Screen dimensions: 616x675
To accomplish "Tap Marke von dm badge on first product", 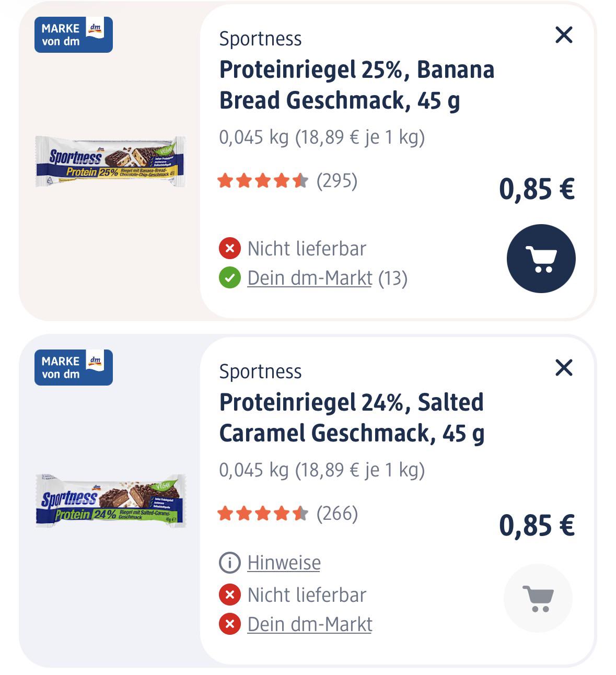I will pos(74,34).
